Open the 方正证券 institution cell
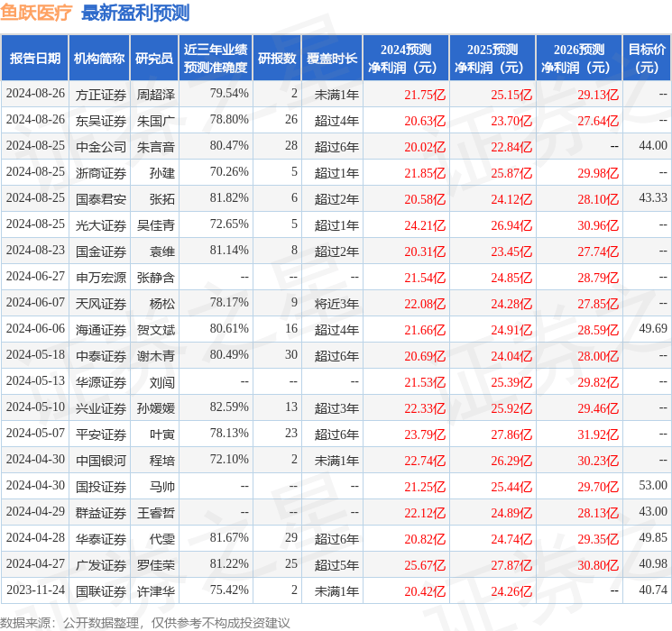Screen dimensions: 672x631 coord(99,94)
